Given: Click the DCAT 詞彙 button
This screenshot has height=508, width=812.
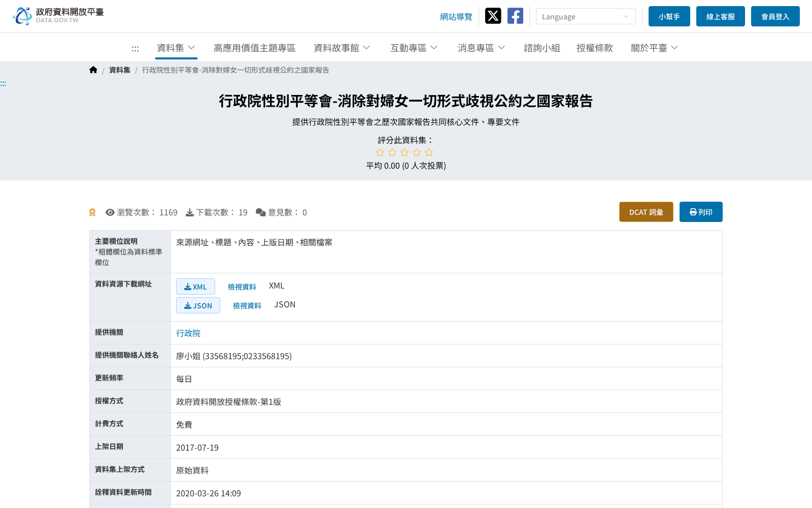Looking at the screenshot, I should (x=646, y=212).
